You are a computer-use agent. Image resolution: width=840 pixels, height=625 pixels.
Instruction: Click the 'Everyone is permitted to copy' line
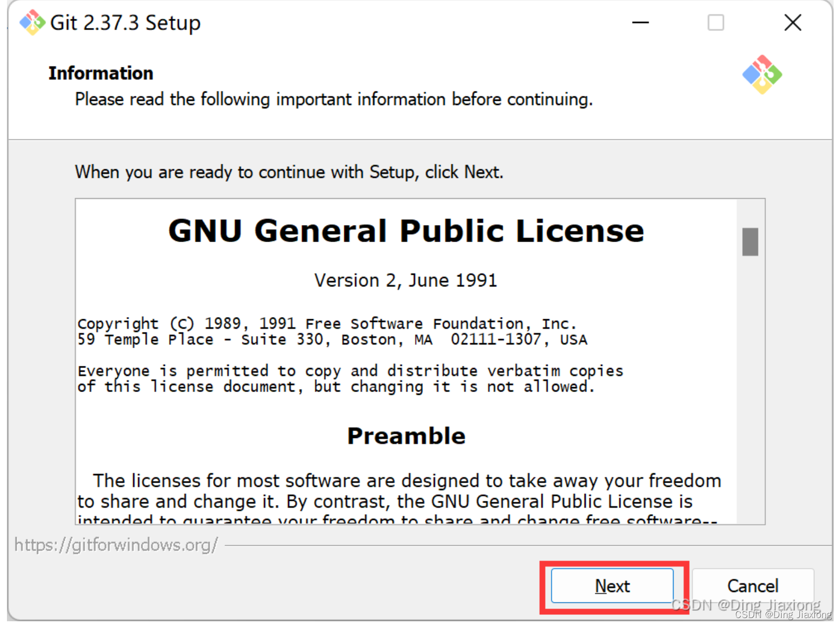pos(351,371)
